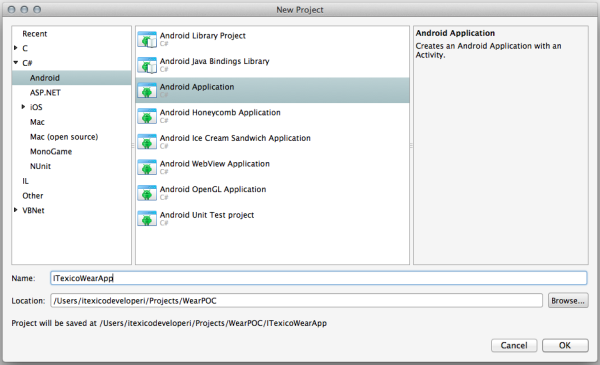Click the Cancel button
The height and width of the screenshot is (365, 600).
tap(514, 345)
